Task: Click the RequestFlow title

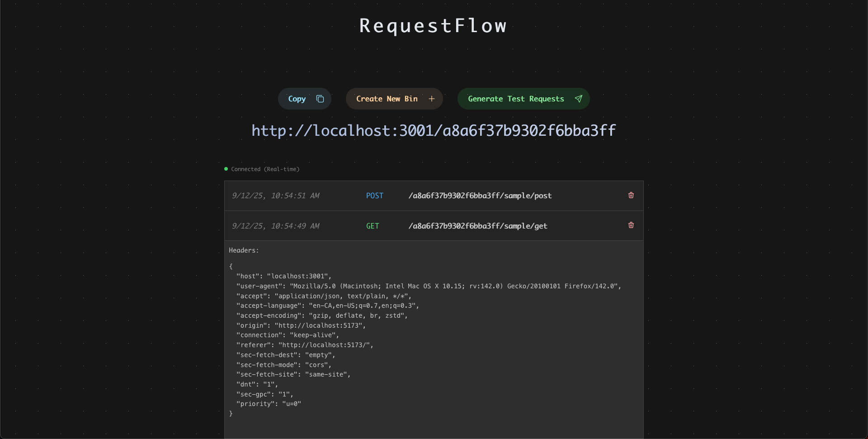Action: pyautogui.click(x=433, y=26)
